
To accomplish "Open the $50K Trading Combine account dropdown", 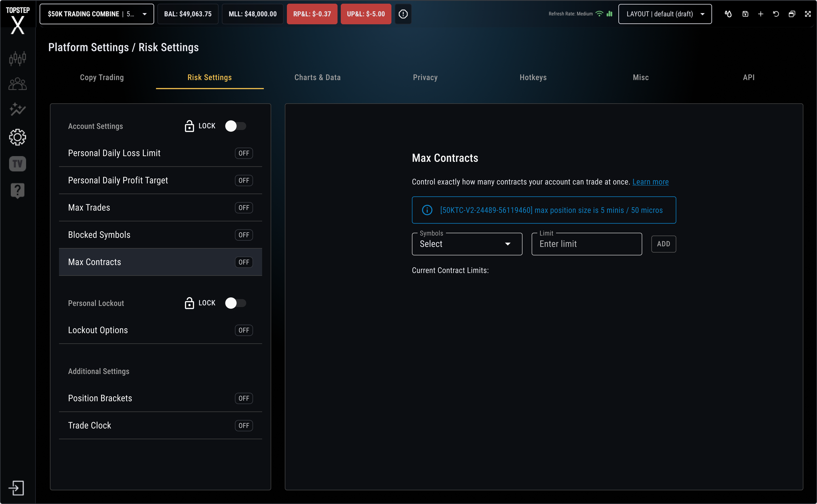I will [x=97, y=14].
